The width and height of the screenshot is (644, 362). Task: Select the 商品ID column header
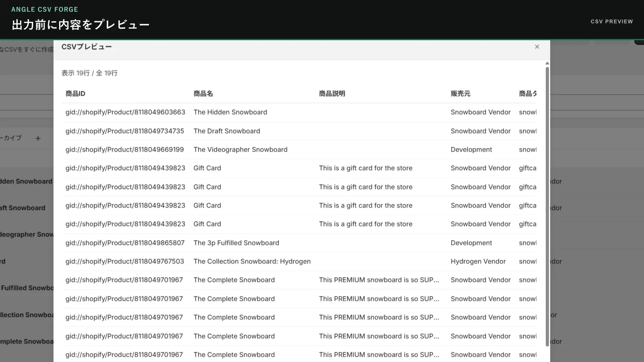[75, 94]
